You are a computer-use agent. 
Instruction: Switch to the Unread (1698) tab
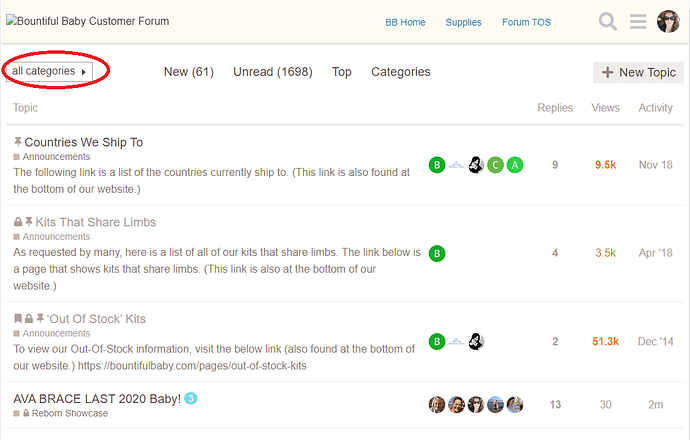[273, 72]
